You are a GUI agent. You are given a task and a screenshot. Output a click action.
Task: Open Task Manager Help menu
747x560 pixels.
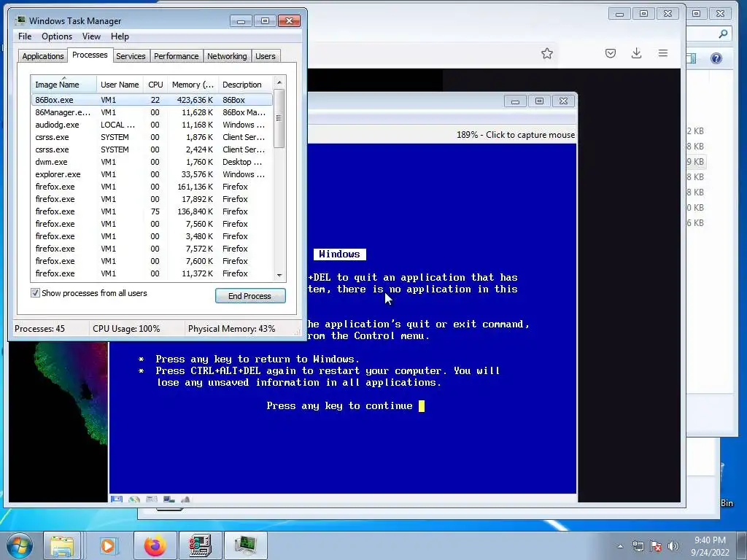click(120, 36)
